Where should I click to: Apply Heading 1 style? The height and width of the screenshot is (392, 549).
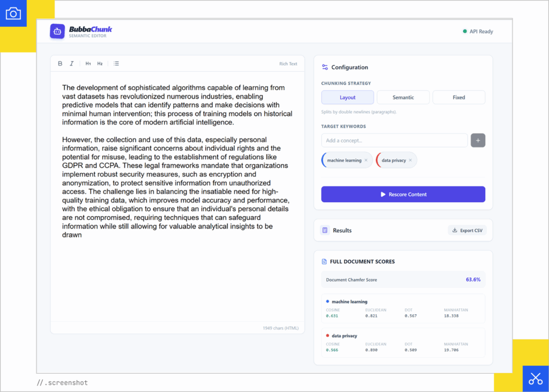click(88, 64)
